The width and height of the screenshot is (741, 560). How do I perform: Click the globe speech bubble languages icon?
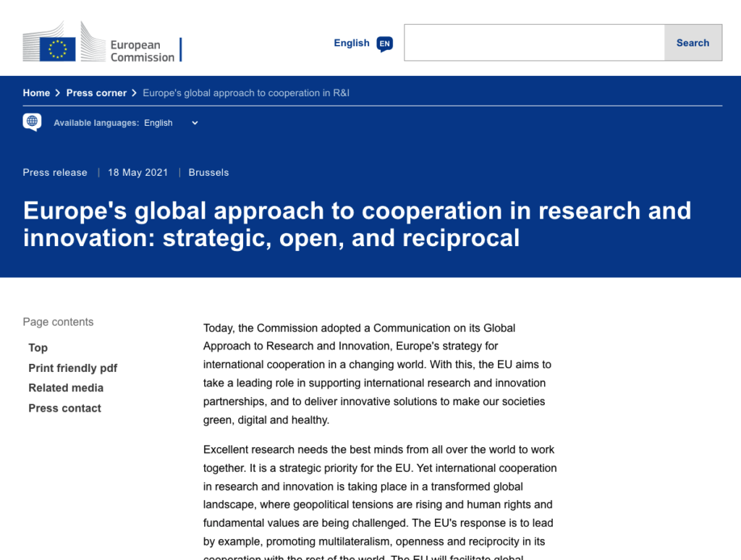[x=32, y=122]
